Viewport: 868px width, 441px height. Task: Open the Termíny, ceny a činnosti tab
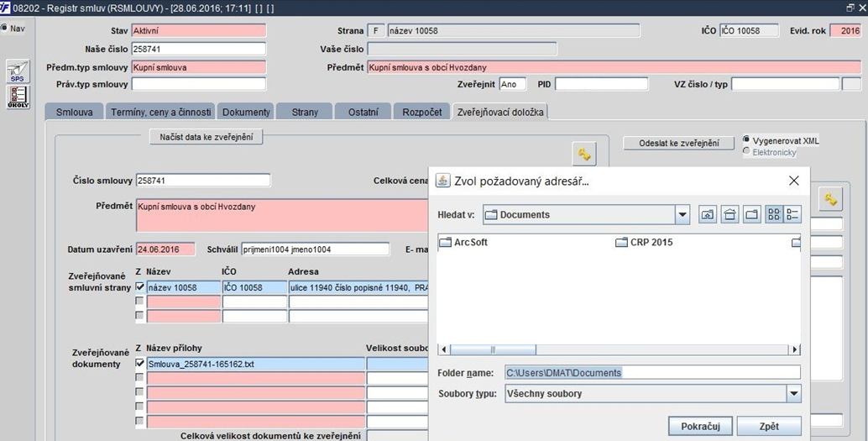[x=161, y=112]
